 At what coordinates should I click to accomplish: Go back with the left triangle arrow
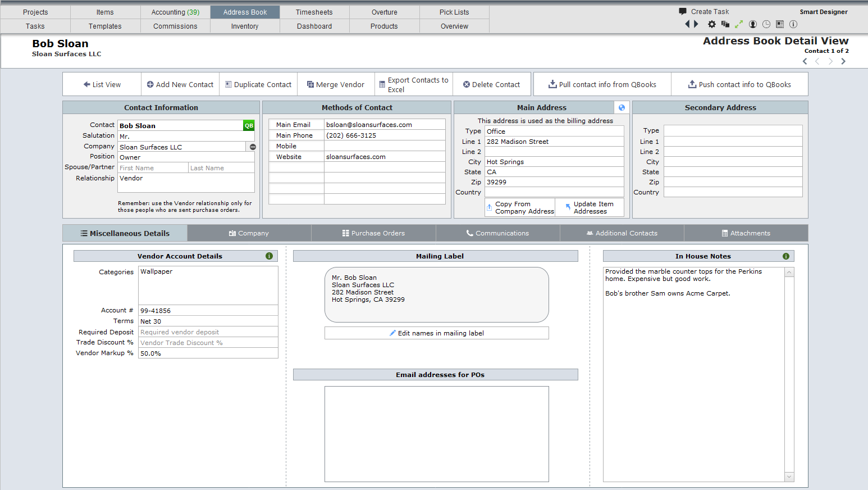[687, 24]
